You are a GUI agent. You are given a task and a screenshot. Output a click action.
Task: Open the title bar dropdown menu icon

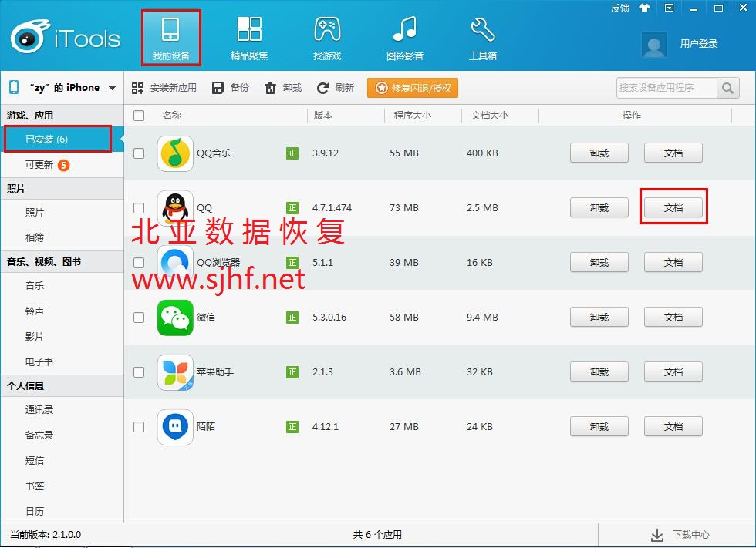click(x=670, y=8)
